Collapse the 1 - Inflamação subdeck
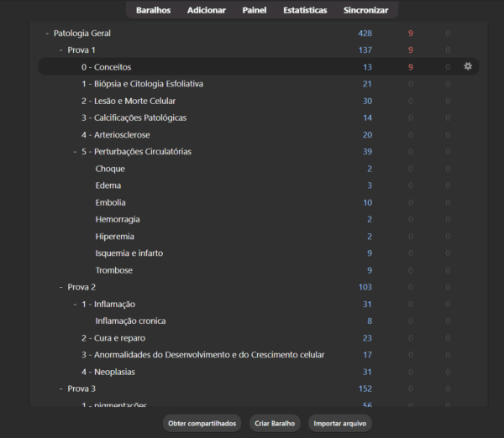Screen dimensions: 504x438 (x=75, y=304)
